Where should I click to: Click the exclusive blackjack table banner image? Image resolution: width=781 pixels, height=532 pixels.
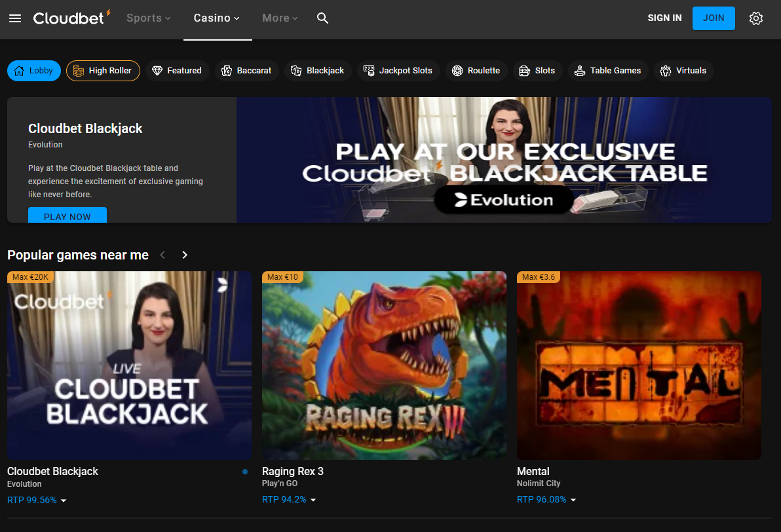coord(504,160)
